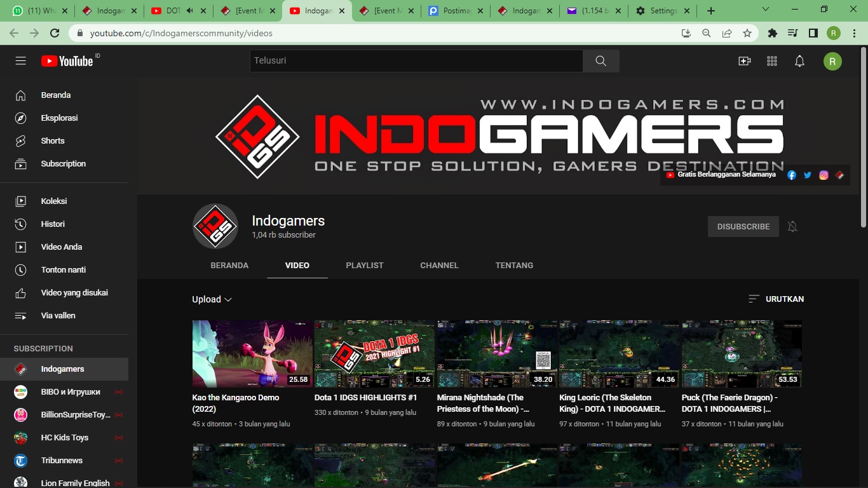Open Dota 1 IDGS HIGHLIGHTS #1 title

[x=365, y=398]
